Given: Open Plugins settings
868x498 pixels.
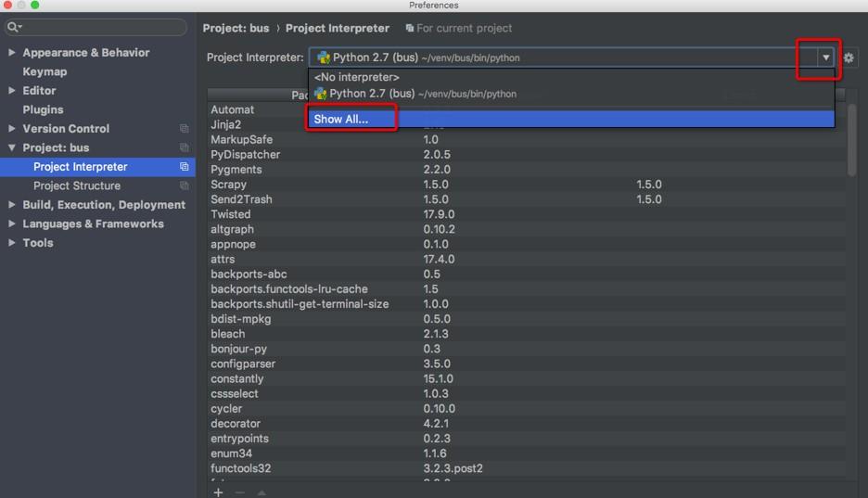Looking at the screenshot, I should (x=43, y=109).
